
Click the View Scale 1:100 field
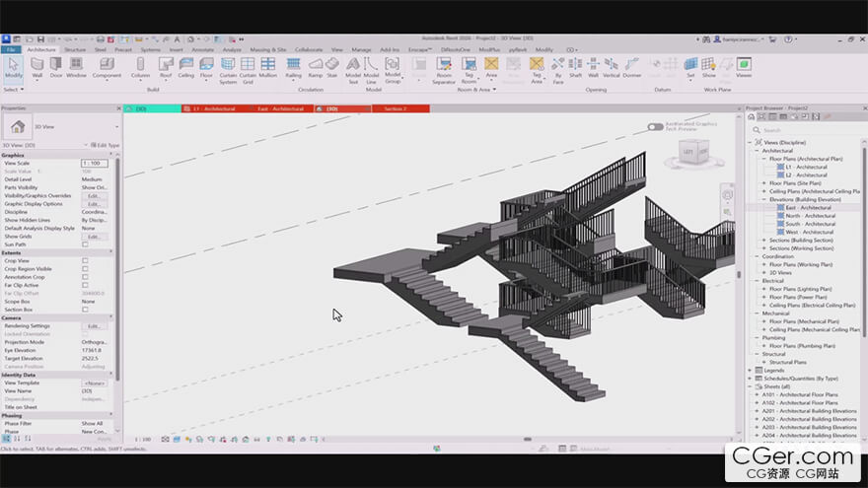coord(94,164)
